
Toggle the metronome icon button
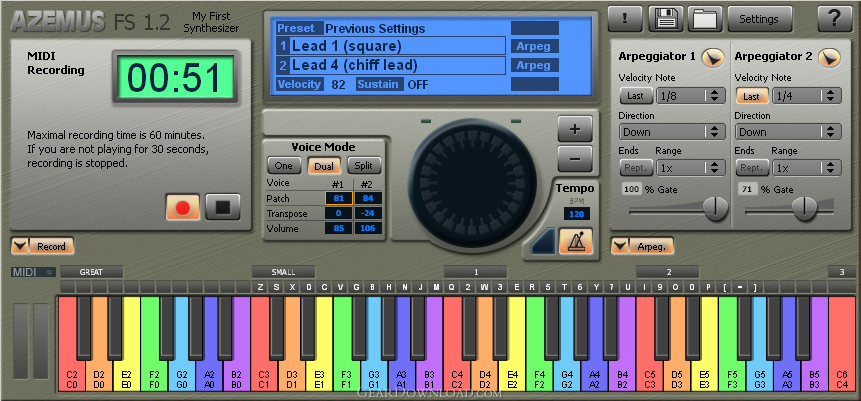(576, 241)
